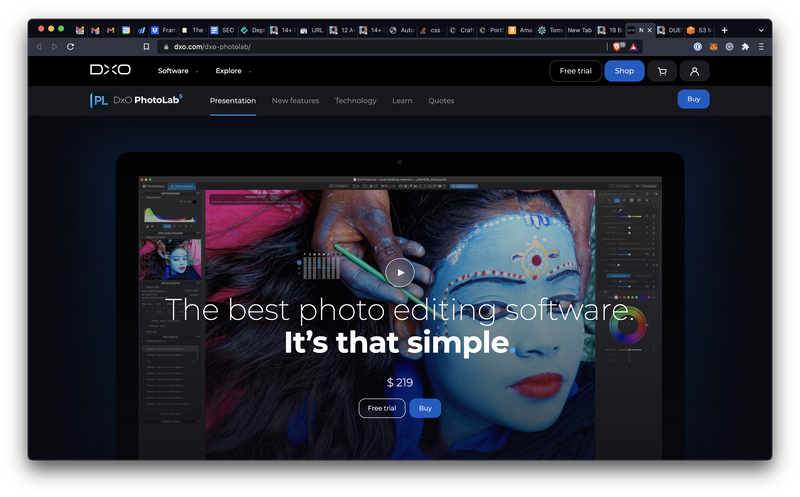Open the Technology tab
The width and height of the screenshot is (800, 497).
tap(355, 101)
